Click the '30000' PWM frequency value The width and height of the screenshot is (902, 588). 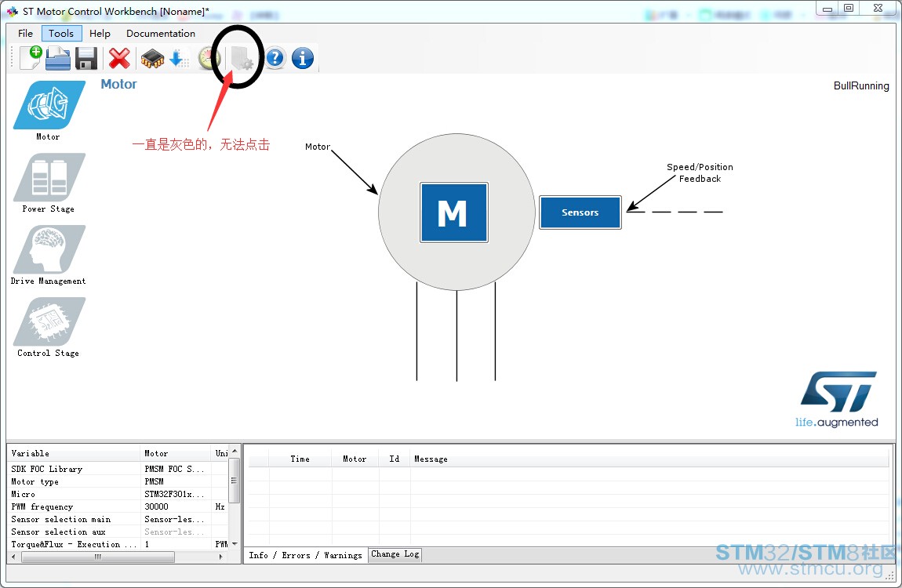[x=156, y=507]
